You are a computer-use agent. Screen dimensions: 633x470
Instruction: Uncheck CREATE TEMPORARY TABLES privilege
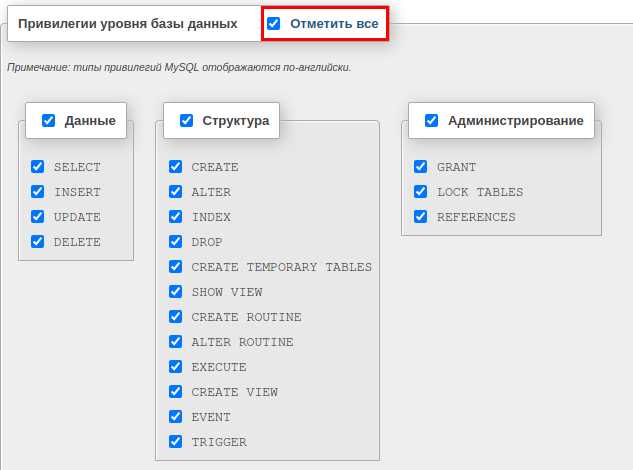pos(175,266)
